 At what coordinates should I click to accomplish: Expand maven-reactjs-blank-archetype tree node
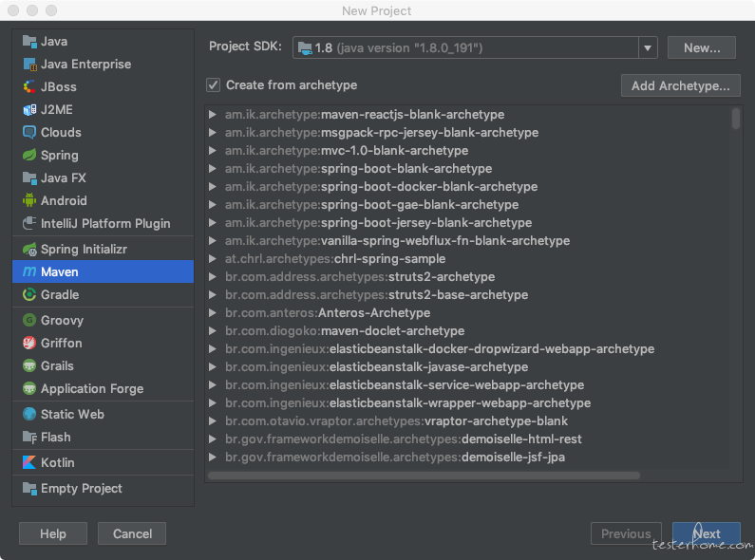(x=212, y=115)
